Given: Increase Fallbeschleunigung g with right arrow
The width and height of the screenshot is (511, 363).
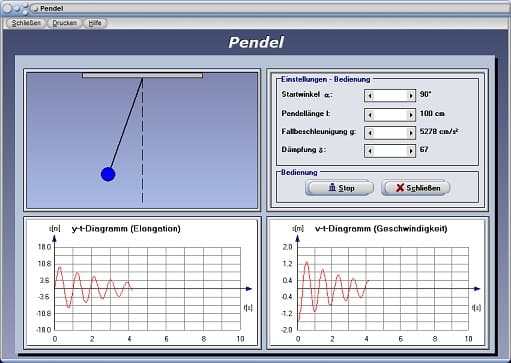Looking at the screenshot, I should (x=411, y=133).
